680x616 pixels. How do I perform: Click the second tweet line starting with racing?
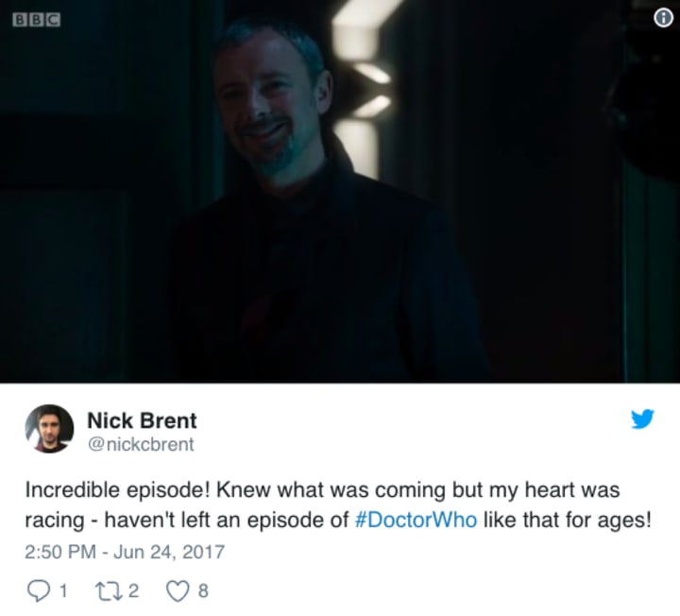pyautogui.click(x=338, y=520)
